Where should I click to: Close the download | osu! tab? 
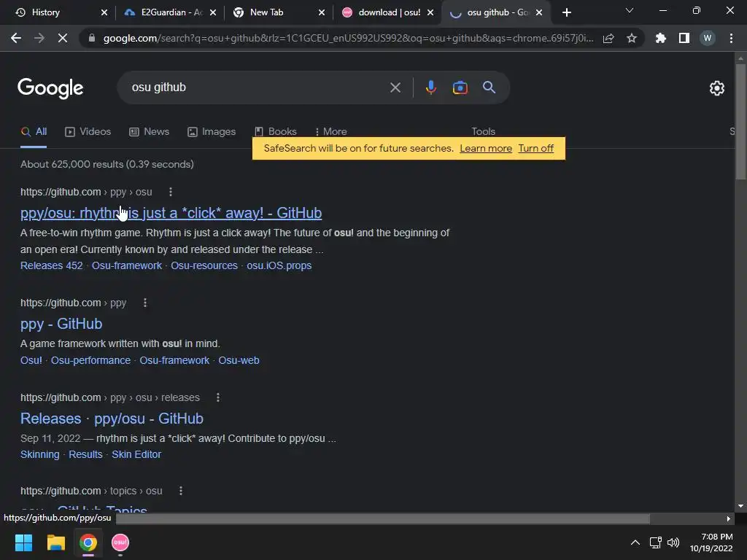click(430, 12)
